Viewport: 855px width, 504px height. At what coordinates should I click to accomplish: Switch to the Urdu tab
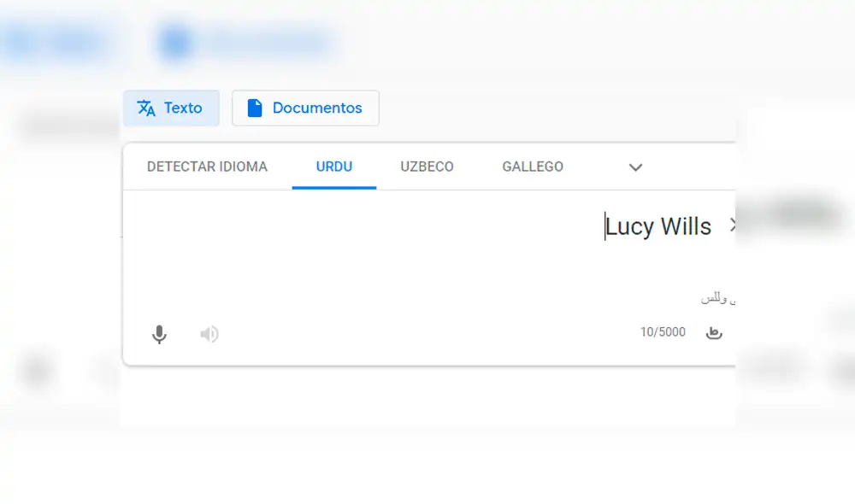[333, 167]
